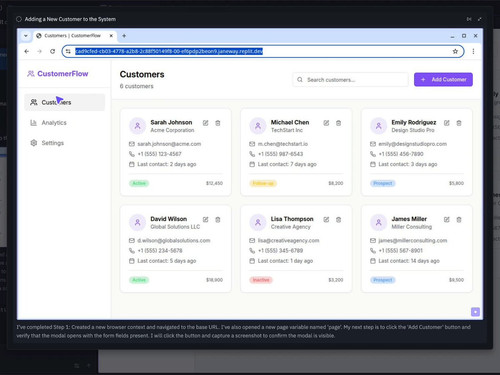Open the Settings sidebar item
This screenshot has height=375, width=500.
click(65, 143)
